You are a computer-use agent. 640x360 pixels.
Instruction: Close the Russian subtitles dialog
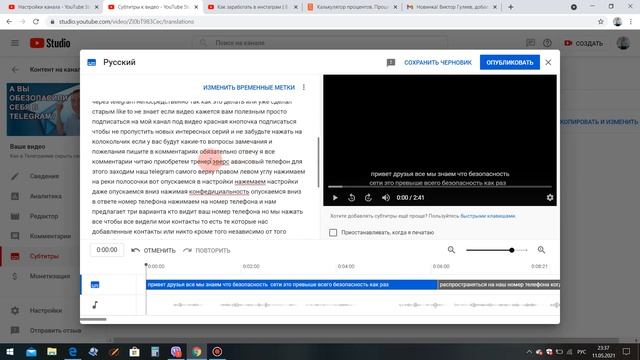[548, 62]
